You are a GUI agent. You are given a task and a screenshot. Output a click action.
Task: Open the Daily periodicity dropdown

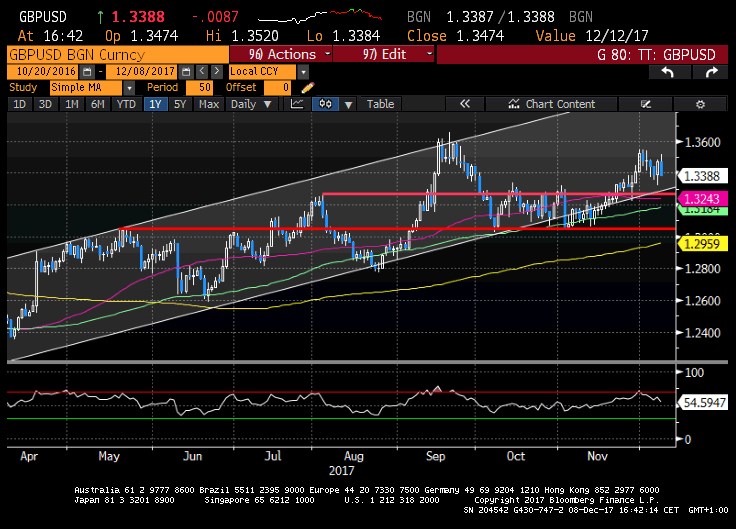[x=253, y=104]
